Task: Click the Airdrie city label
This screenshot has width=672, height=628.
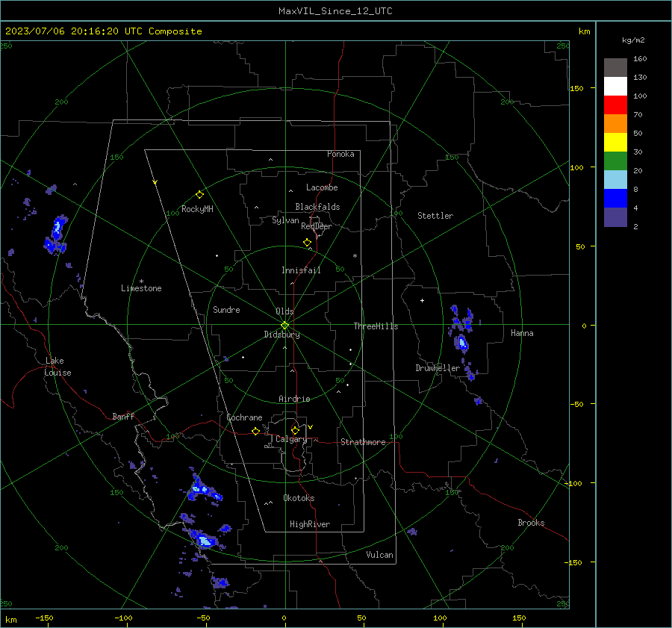Action: (294, 399)
